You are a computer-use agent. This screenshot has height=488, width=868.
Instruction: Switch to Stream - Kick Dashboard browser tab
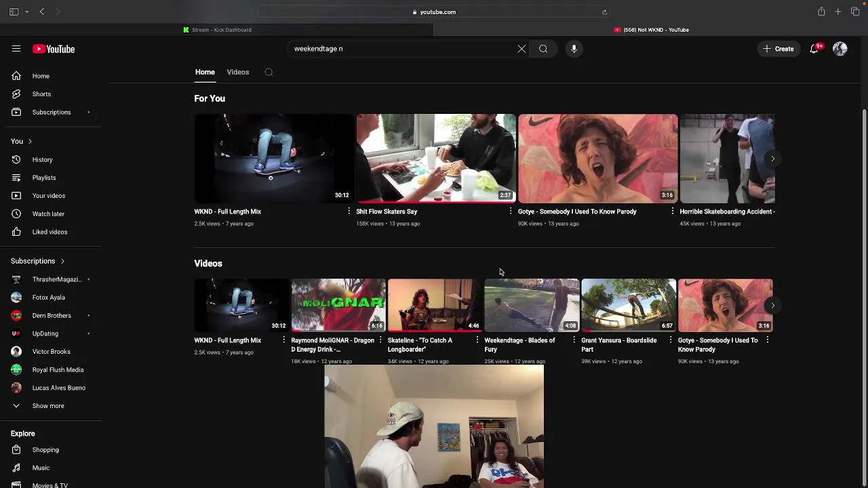[217, 30]
